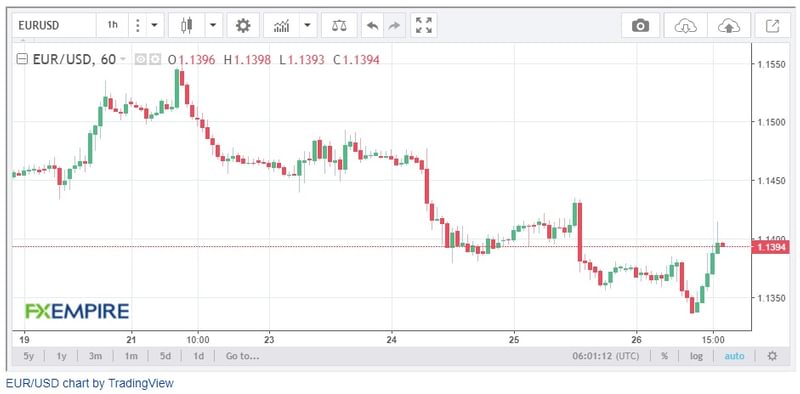Toggle the auto scale option
The height and width of the screenshot is (394, 800).
click(734, 356)
